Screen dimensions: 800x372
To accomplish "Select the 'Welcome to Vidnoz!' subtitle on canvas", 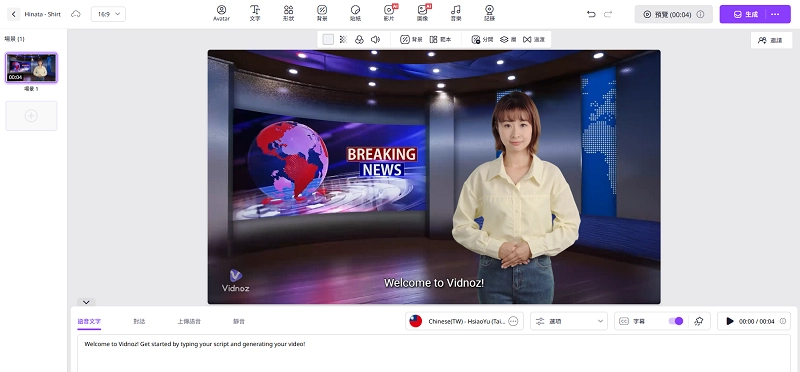I will [x=434, y=283].
